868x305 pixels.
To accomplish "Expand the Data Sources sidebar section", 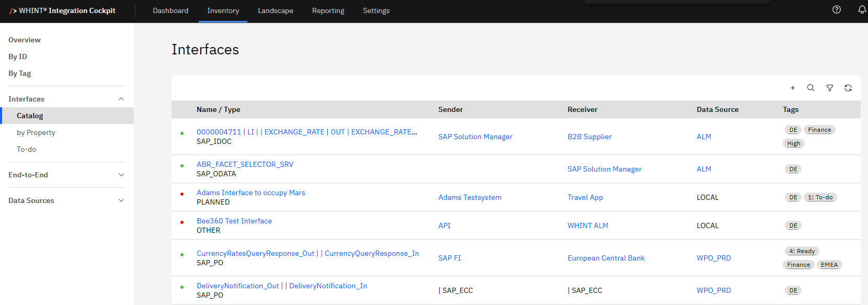I will pyautogui.click(x=121, y=200).
